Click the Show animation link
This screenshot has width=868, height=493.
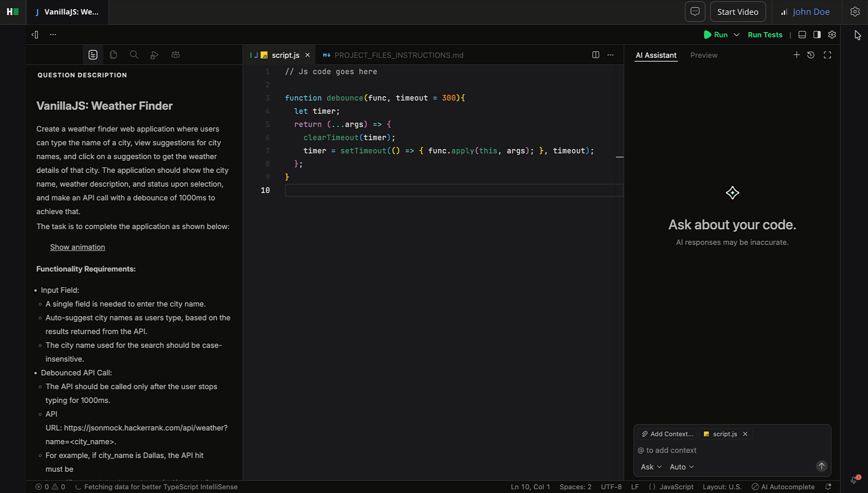[77, 247]
